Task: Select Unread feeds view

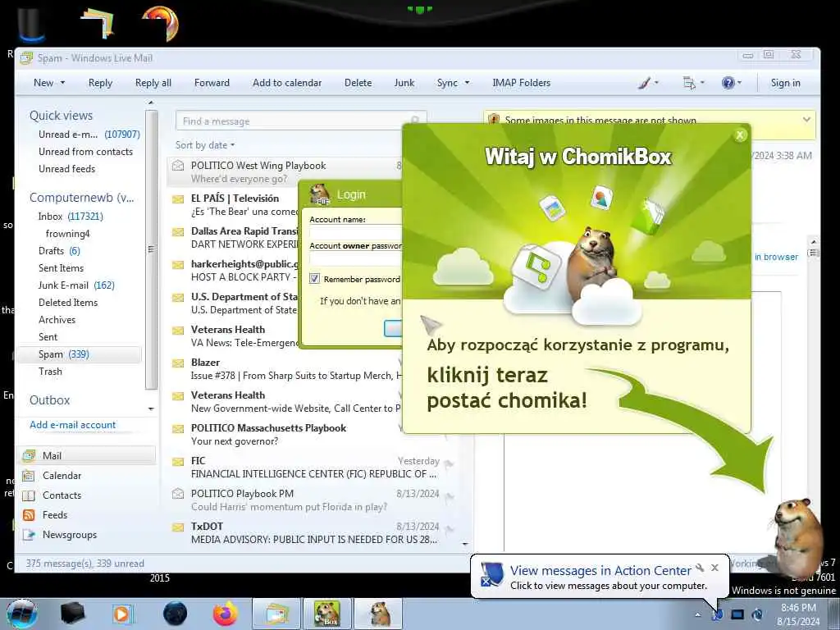Action: [x=67, y=169]
